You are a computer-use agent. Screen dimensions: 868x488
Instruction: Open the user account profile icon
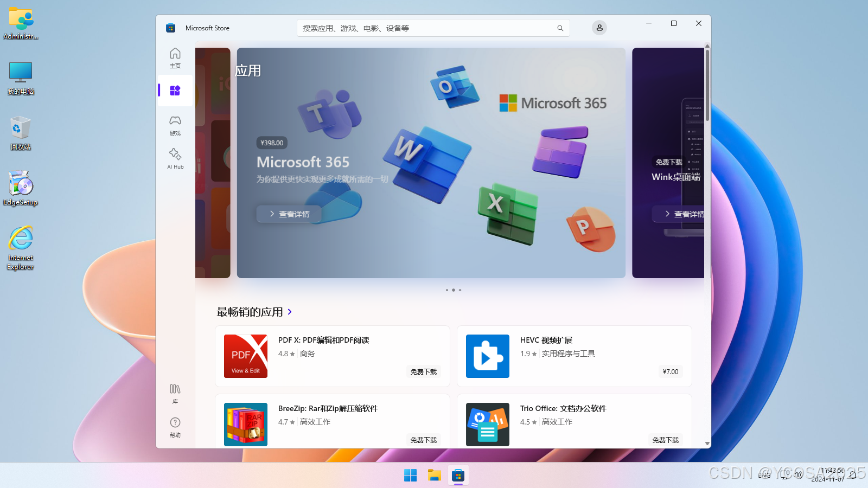[x=599, y=28]
